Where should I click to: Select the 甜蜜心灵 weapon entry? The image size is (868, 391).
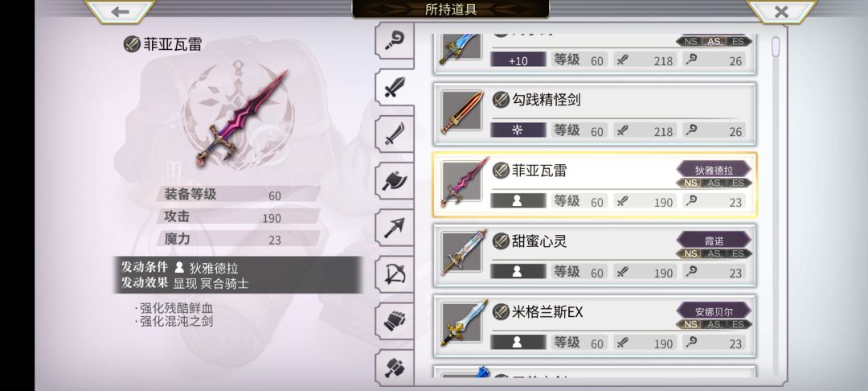click(x=595, y=255)
